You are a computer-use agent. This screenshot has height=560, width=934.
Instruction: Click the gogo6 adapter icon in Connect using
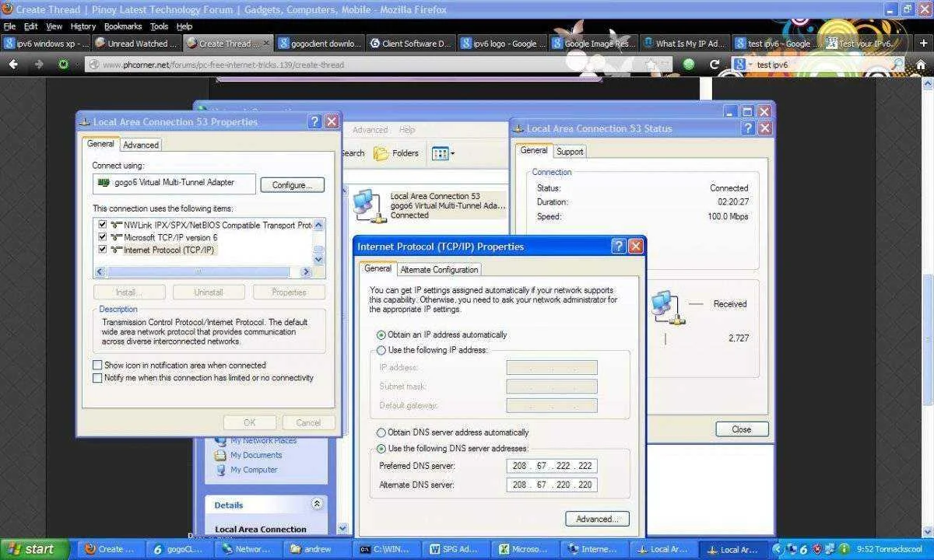click(x=103, y=183)
